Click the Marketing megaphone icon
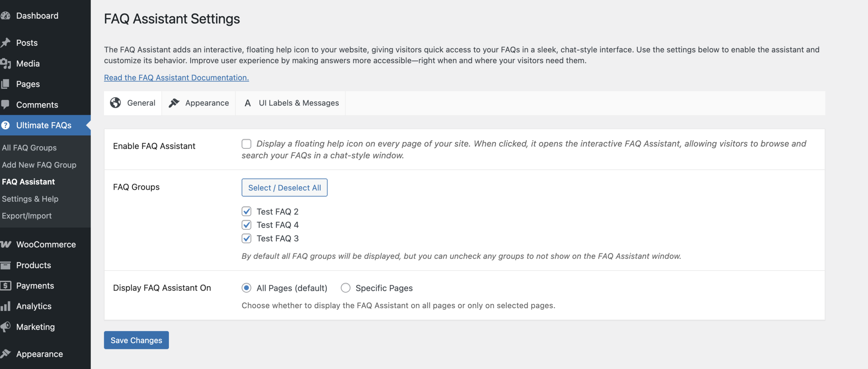Screen dimensions: 868x369 tap(5, 327)
